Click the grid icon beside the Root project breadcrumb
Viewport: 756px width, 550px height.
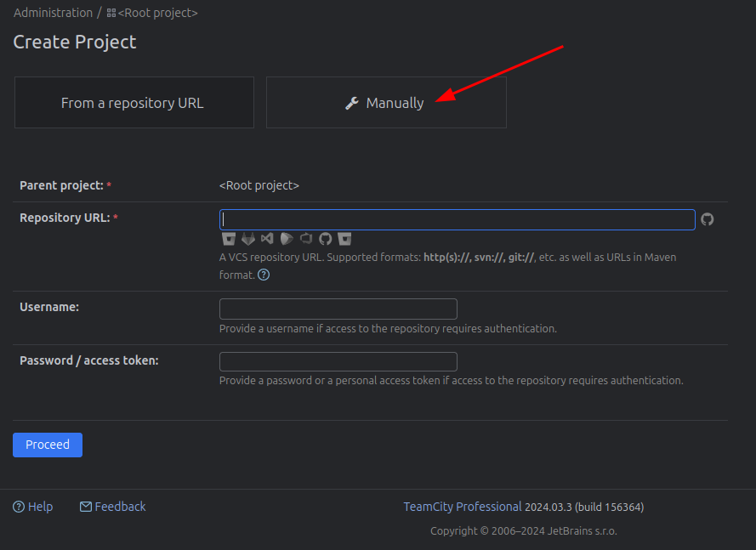pos(111,14)
